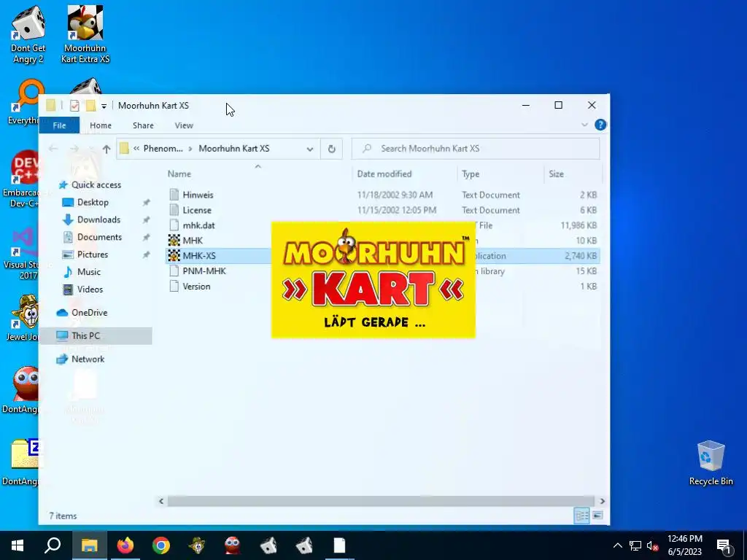Open the clock showing 12:46 PM
The width and height of the screenshot is (747, 560).
coord(684,545)
